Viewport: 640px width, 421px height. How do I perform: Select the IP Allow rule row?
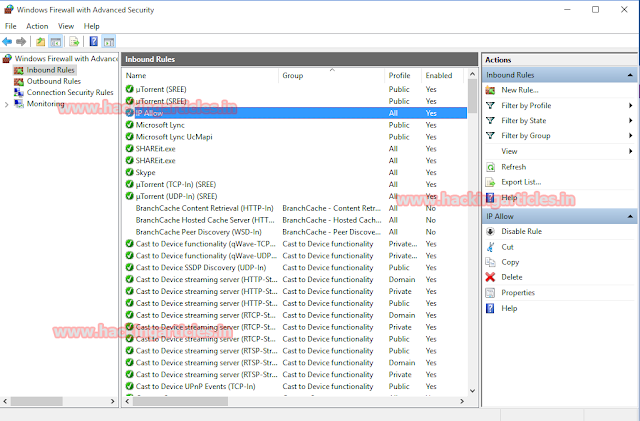pyautogui.click(x=296, y=113)
